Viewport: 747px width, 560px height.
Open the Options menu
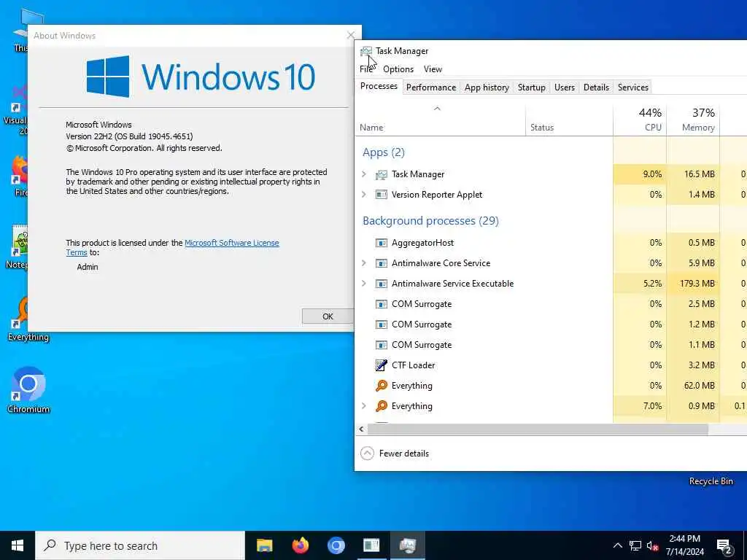coord(398,69)
